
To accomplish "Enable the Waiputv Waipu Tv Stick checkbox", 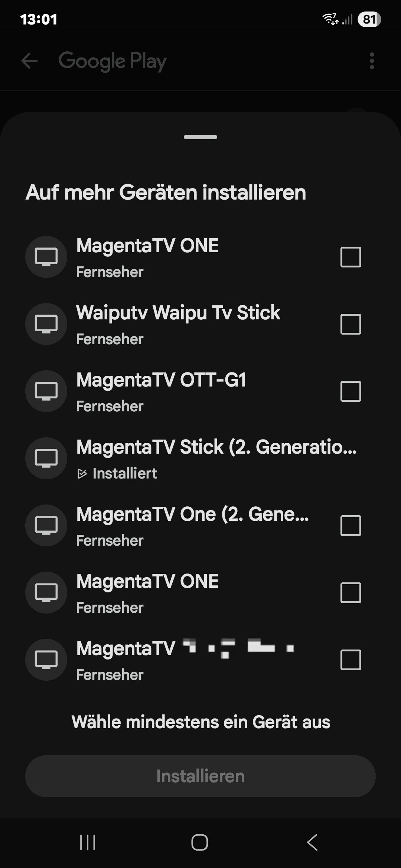I will point(351,324).
